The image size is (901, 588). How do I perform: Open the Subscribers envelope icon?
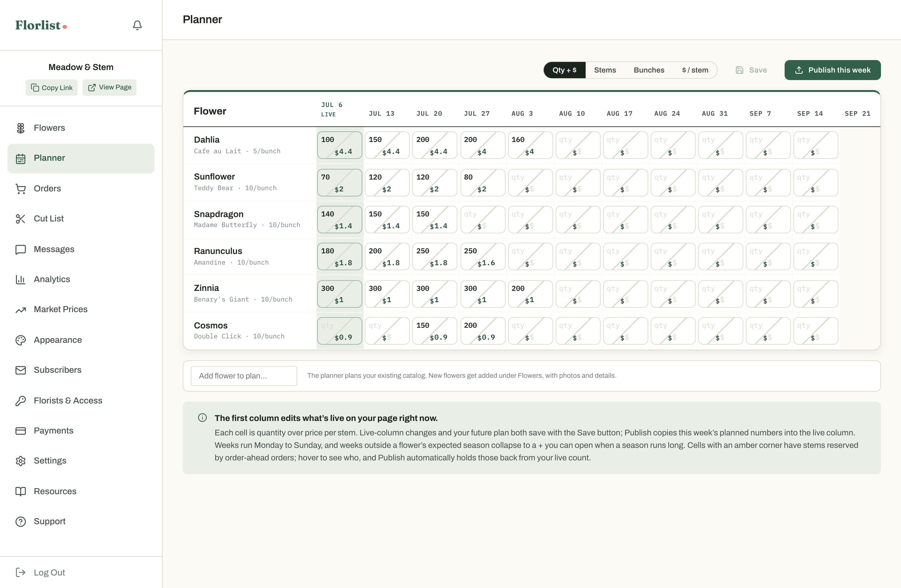pos(20,370)
